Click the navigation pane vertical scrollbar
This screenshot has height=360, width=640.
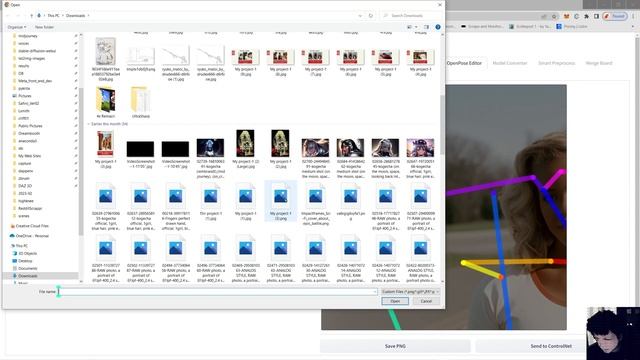[81, 161]
